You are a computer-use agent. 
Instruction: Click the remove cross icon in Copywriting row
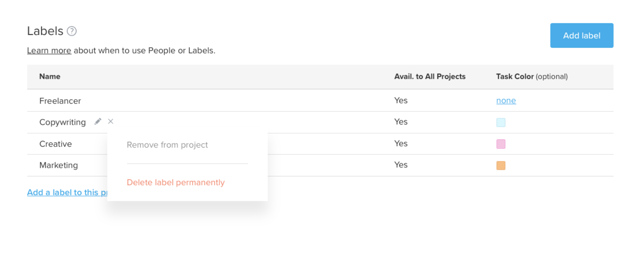110,121
